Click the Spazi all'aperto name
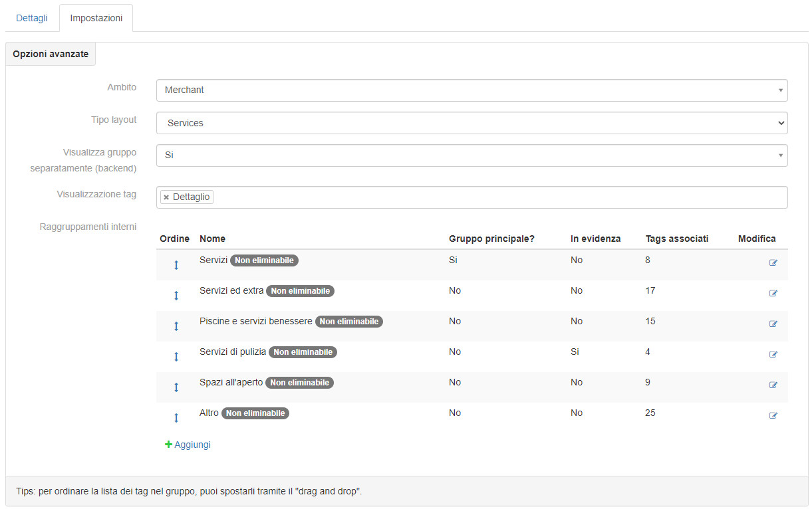812x509 pixels. point(231,382)
